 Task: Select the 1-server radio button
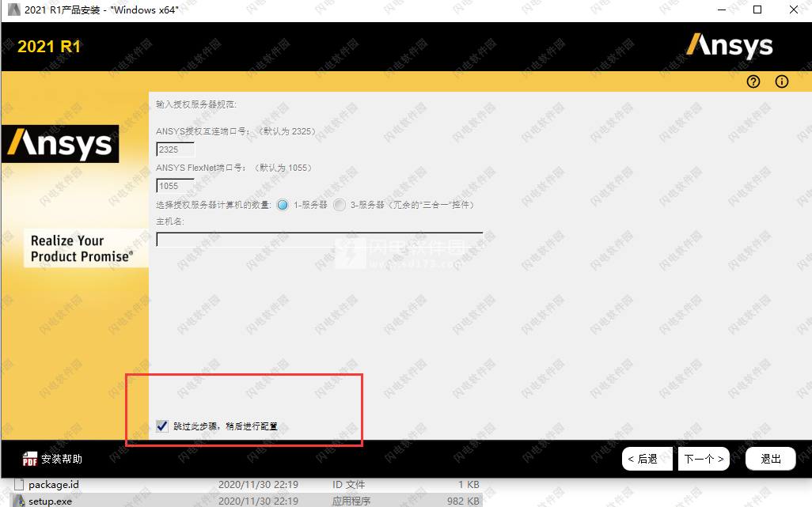pos(283,205)
